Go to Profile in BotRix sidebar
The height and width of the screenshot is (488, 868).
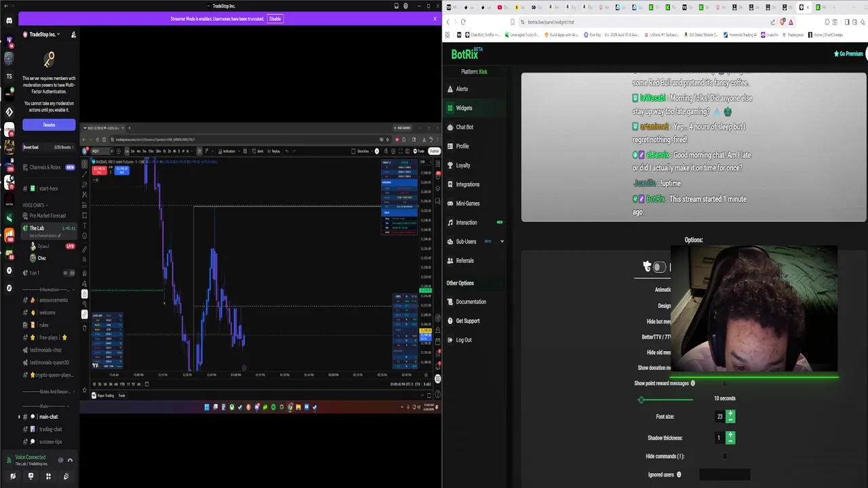coord(462,146)
